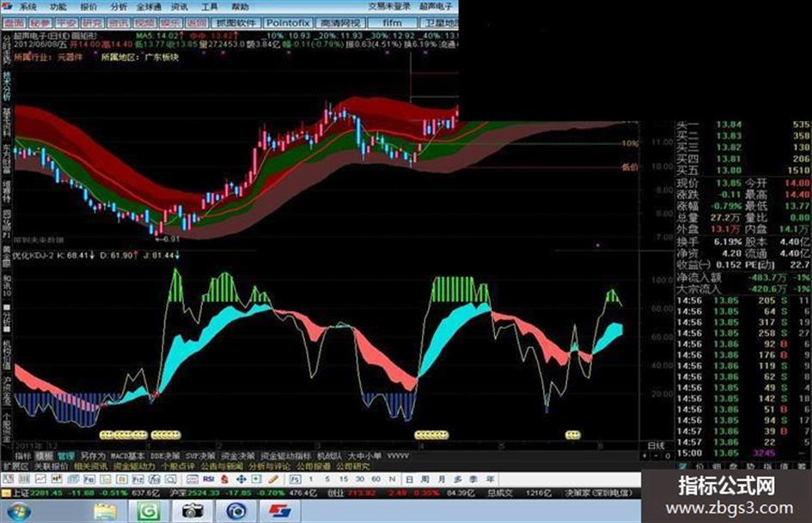
Task: Select the pencil drawing tool icon
Action: coord(273,479)
